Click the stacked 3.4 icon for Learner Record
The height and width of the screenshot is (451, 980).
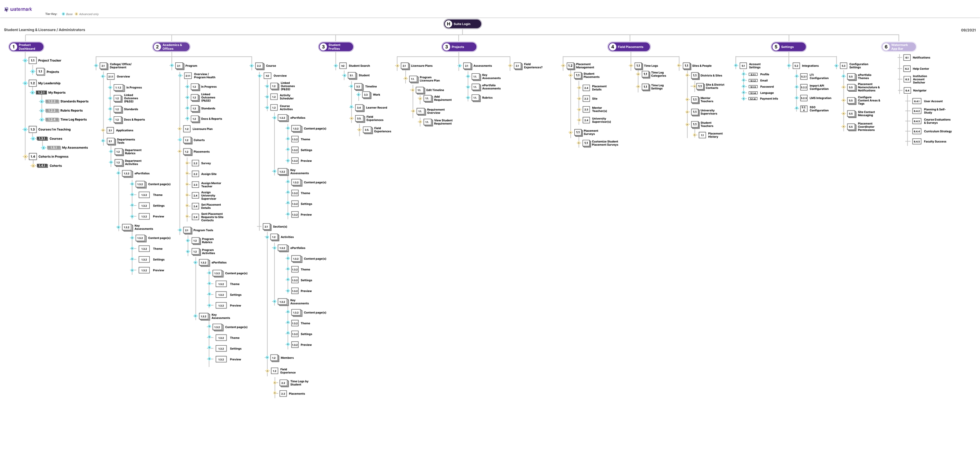[359, 108]
